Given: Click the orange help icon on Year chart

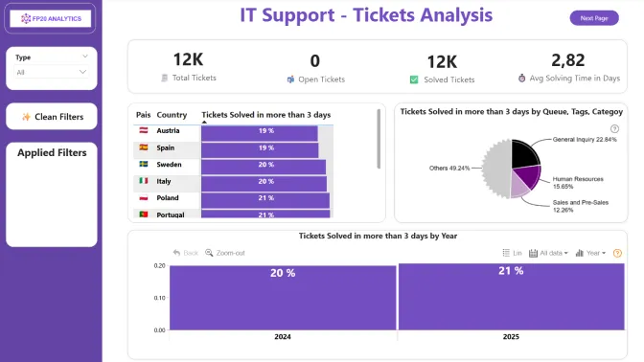Looking at the screenshot, I should pos(617,253).
